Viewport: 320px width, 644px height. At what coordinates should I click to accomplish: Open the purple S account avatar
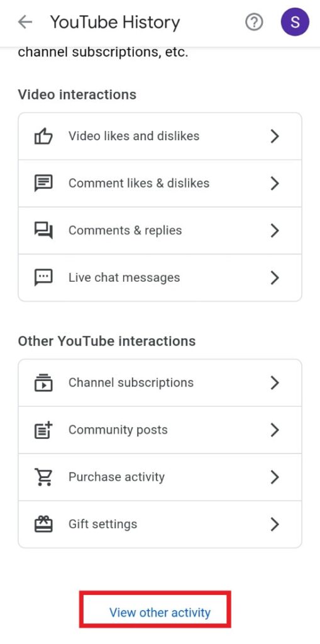click(294, 22)
